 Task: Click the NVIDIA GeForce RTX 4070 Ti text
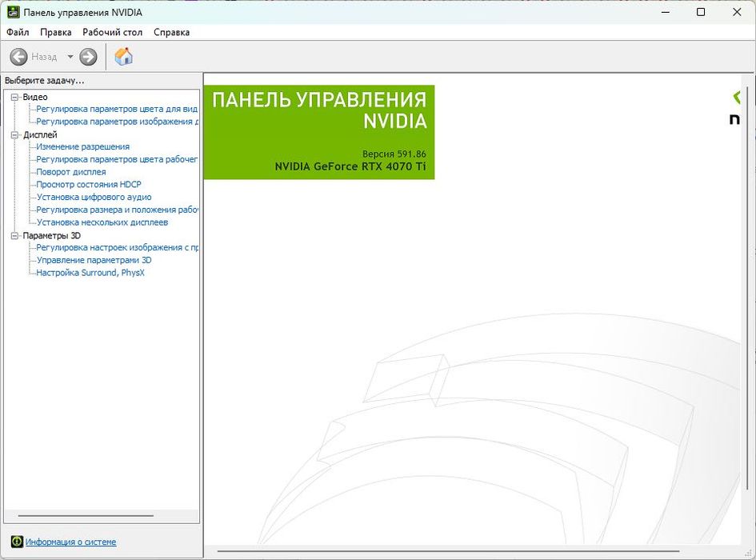(350, 166)
